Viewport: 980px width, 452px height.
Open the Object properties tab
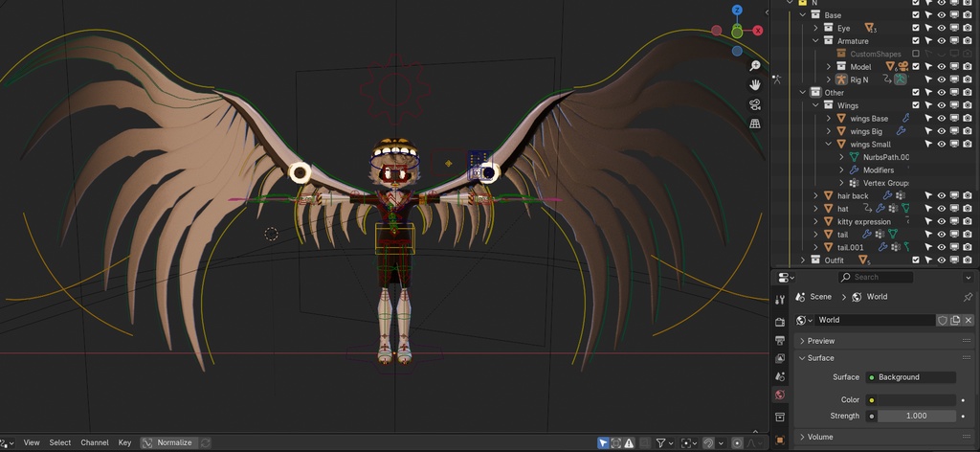(x=779, y=440)
